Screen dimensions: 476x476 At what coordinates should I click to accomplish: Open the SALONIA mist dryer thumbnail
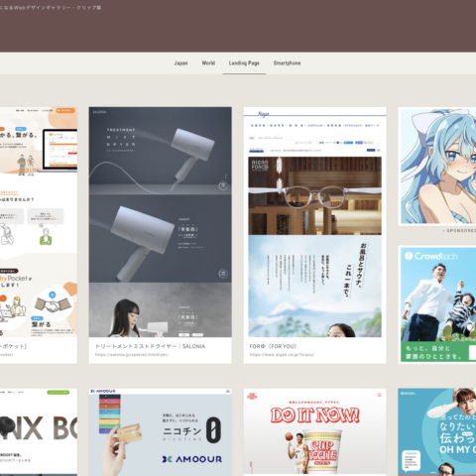point(160,222)
